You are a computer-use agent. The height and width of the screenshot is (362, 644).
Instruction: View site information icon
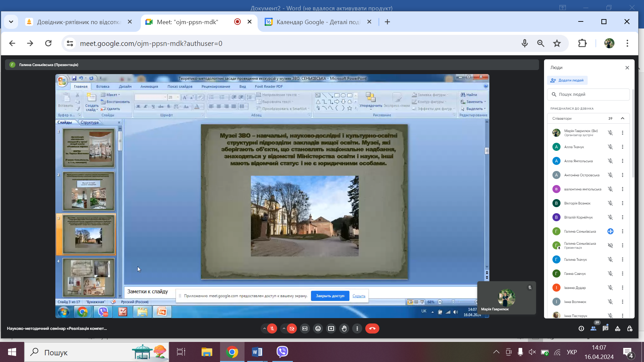click(70, 43)
